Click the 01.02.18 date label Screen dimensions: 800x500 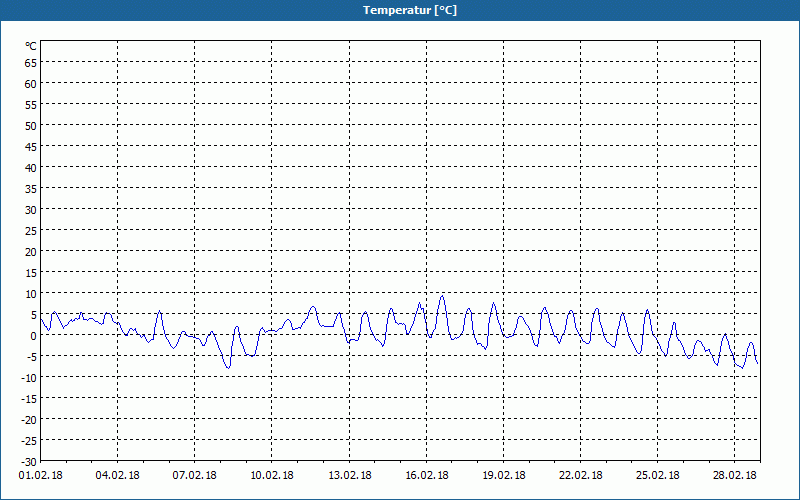click(x=40, y=476)
